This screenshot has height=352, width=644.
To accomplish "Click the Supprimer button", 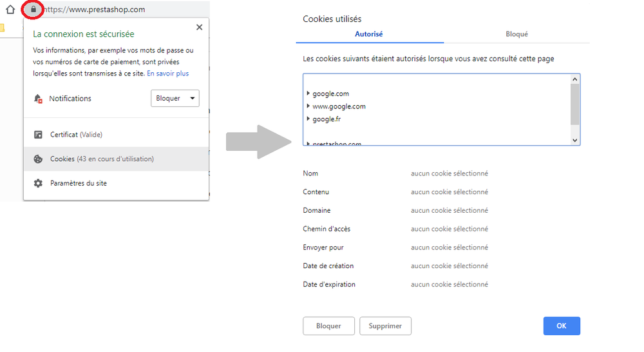I will [385, 326].
